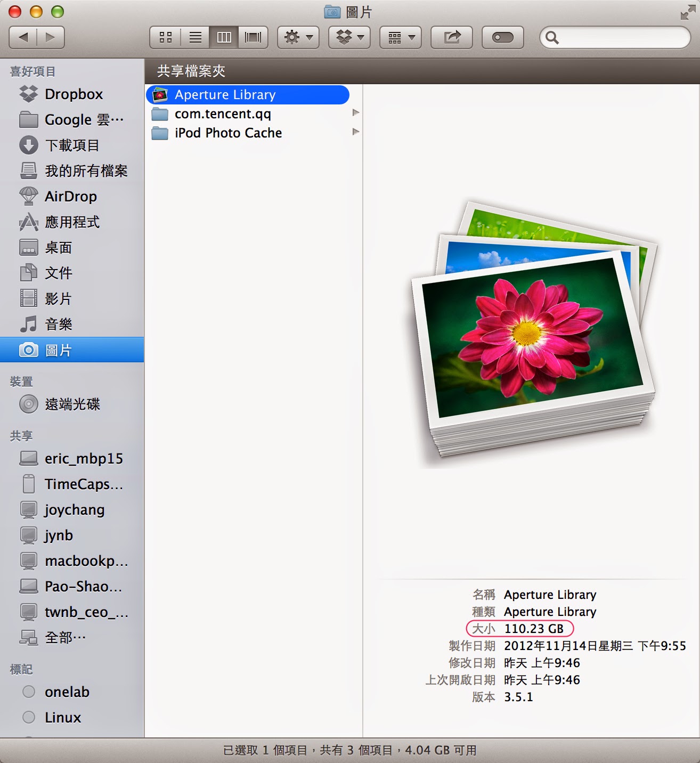Expand com.tencent.qq with its arrow
The image size is (700, 763).
[x=356, y=113]
